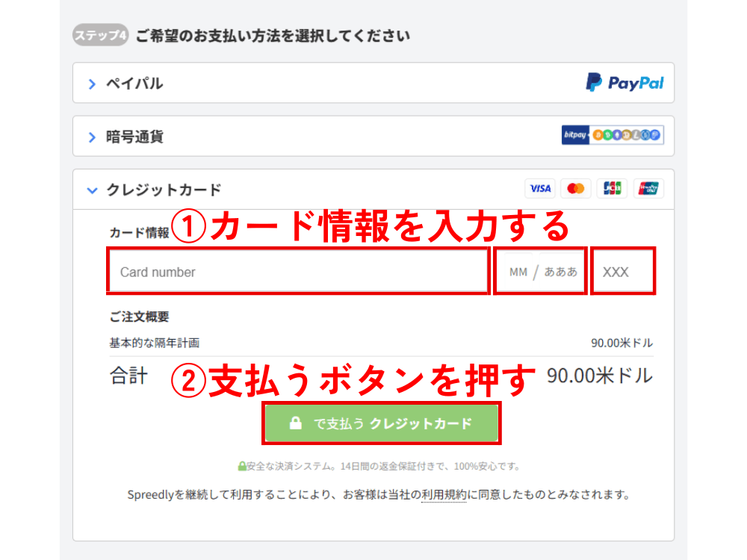The image size is (747, 560).
Task: Click the expiry year field after slash
Action: (x=560, y=272)
